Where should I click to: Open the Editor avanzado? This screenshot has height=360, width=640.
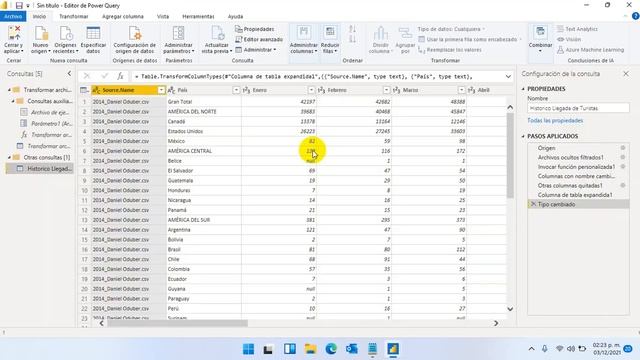(259, 39)
